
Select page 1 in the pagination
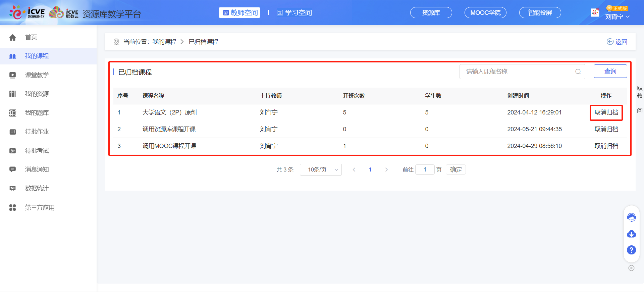(x=370, y=169)
